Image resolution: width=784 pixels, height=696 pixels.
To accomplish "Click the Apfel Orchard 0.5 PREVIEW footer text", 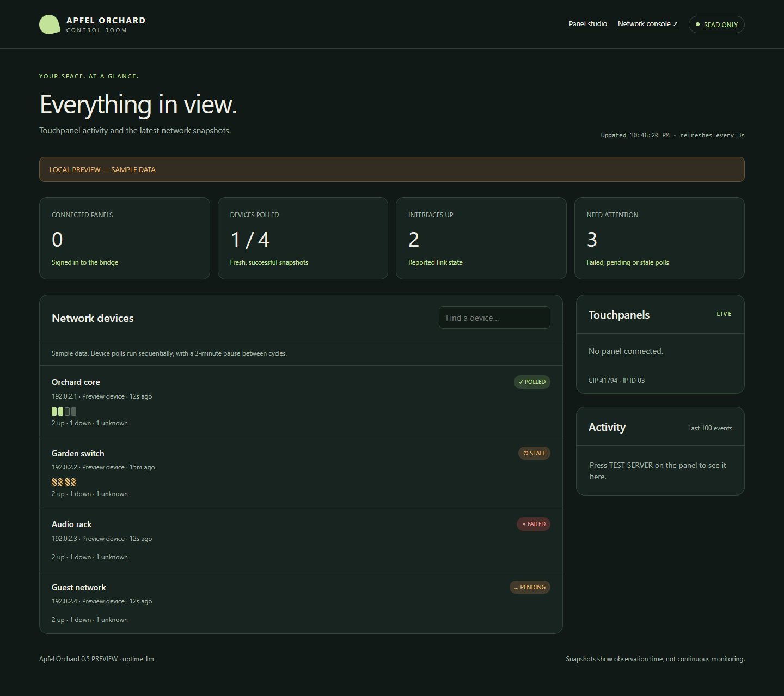I will [96, 659].
